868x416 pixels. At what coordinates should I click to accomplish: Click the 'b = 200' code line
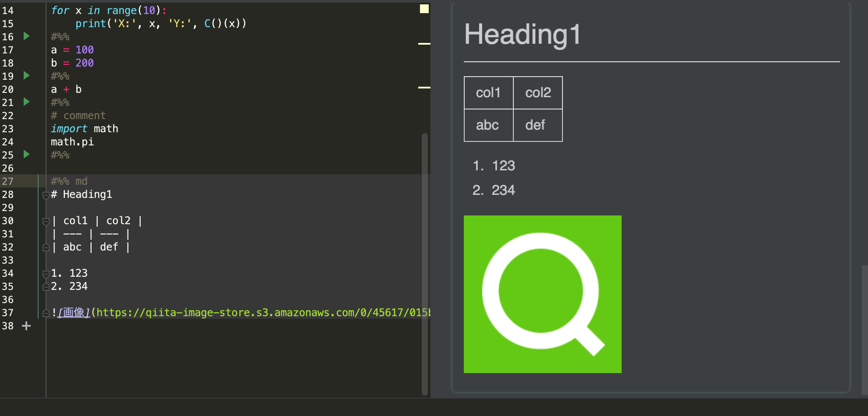72,63
